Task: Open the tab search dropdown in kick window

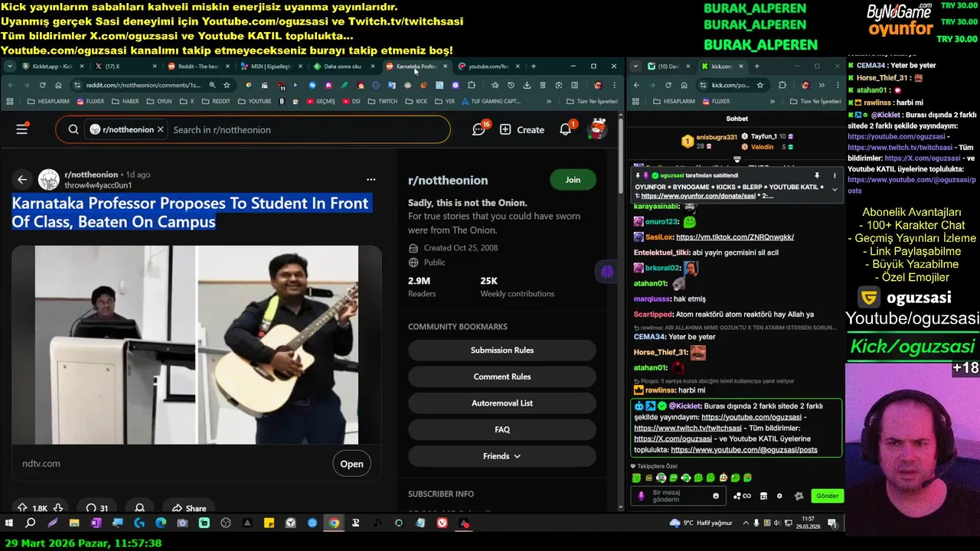Action: click(x=635, y=67)
